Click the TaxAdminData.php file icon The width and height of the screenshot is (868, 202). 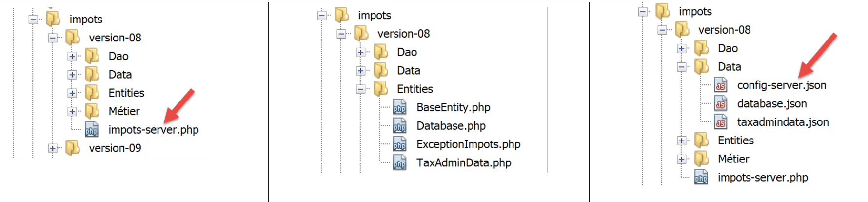(x=399, y=163)
